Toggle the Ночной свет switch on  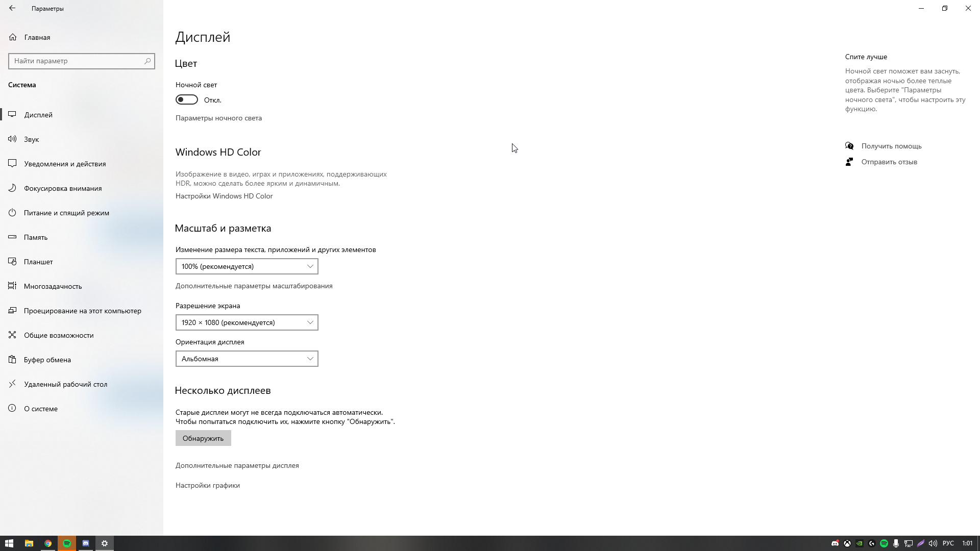[x=186, y=99]
